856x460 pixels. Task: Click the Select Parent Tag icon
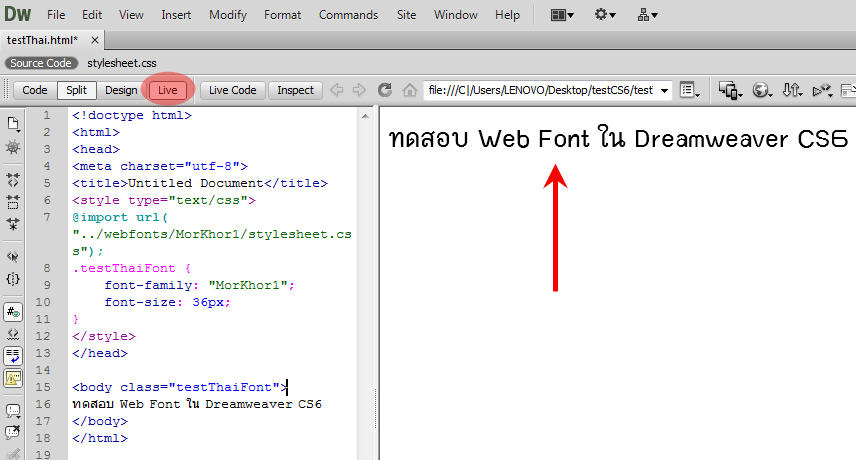pos(13,256)
